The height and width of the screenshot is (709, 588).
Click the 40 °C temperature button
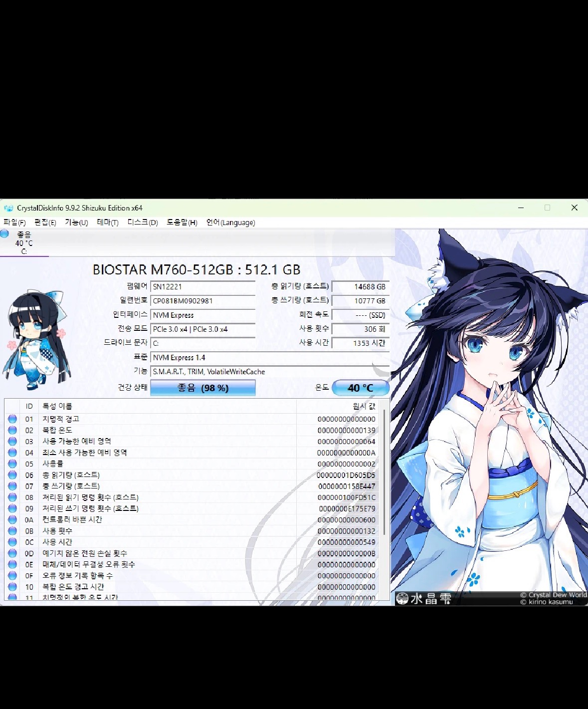click(361, 388)
